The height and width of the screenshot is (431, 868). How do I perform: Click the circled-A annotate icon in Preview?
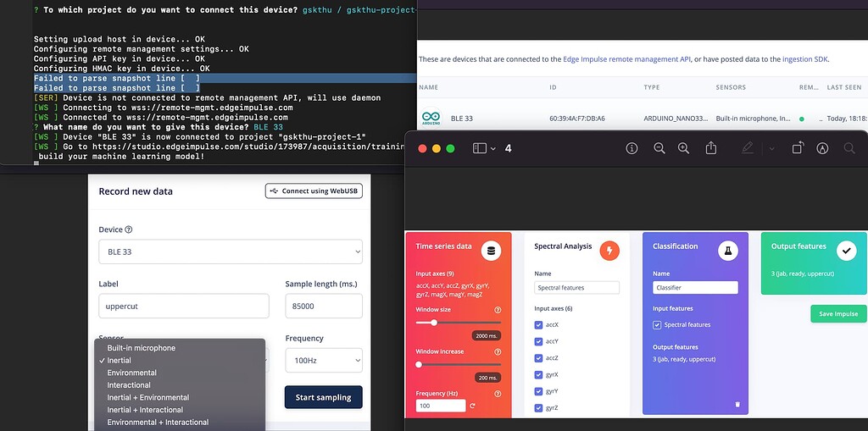(822, 148)
